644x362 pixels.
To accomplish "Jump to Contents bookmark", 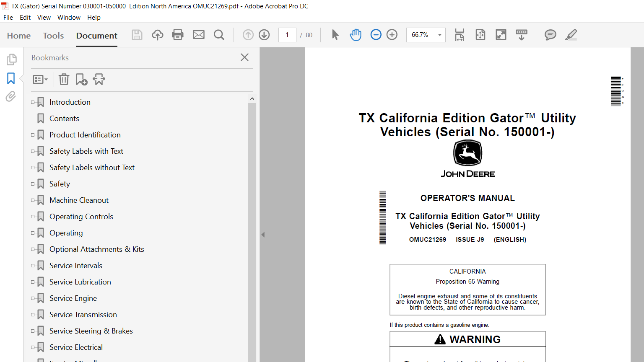I will click(x=64, y=119).
